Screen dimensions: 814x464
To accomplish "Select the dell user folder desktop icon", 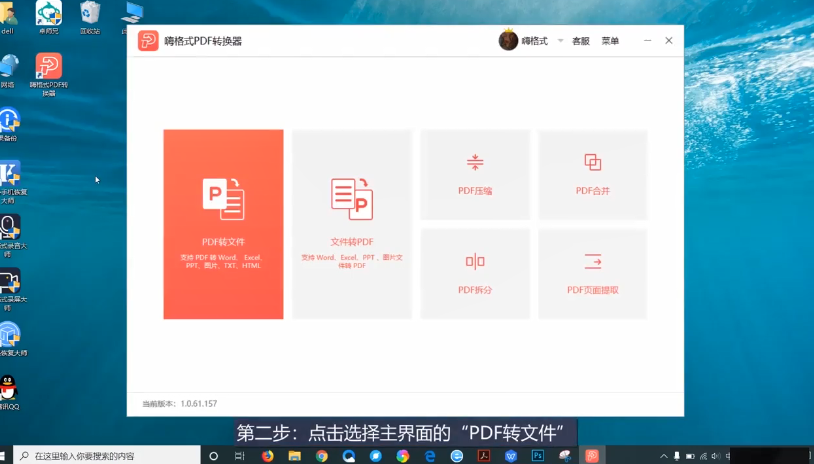I will 8,18.
